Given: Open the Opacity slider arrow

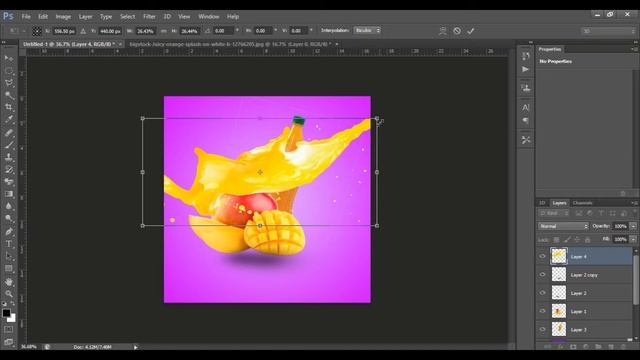Looking at the screenshot, I should 633,226.
